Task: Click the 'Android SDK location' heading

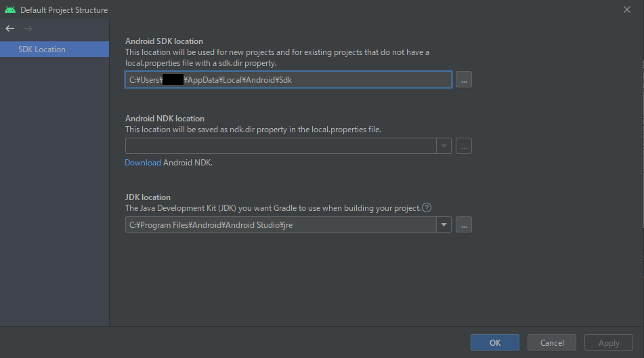Action: pos(164,41)
